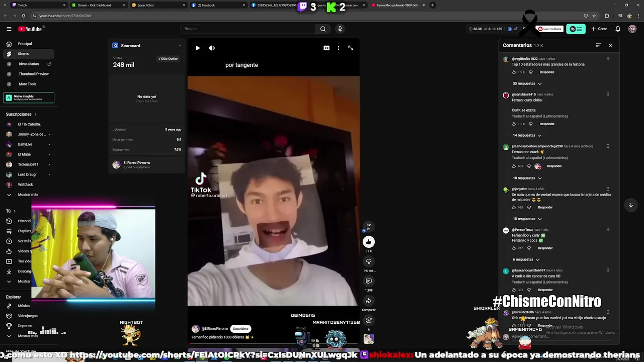
Task: Translate @atvtobias5415 comment to Spanish
Action: coord(540,116)
